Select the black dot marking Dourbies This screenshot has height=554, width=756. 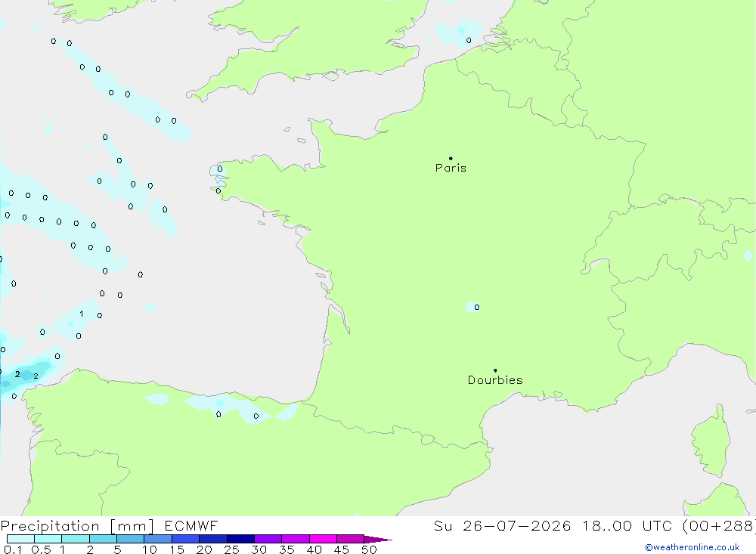tap(495, 370)
